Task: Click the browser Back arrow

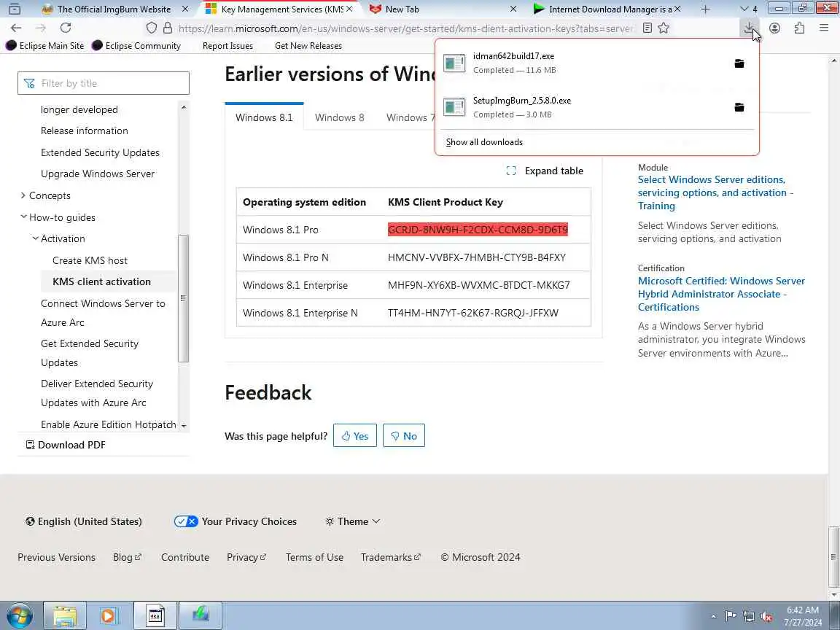Action: (16, 28)
